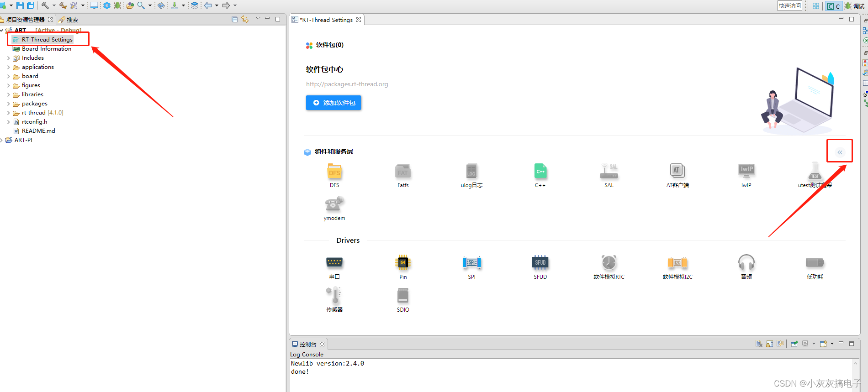Switch to the 调试 debug perspective
The width and height of the screenshot is (868, 392).
tap(854, 6)
